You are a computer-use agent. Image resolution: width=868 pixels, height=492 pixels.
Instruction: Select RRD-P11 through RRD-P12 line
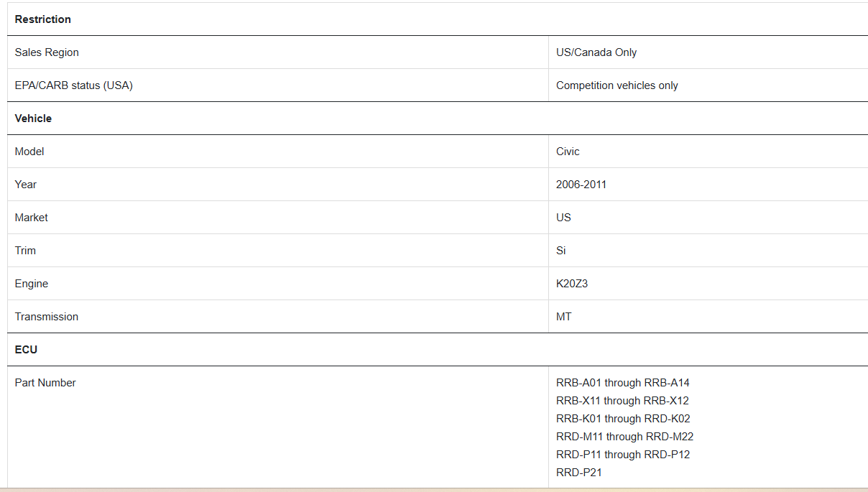(623, 455)
